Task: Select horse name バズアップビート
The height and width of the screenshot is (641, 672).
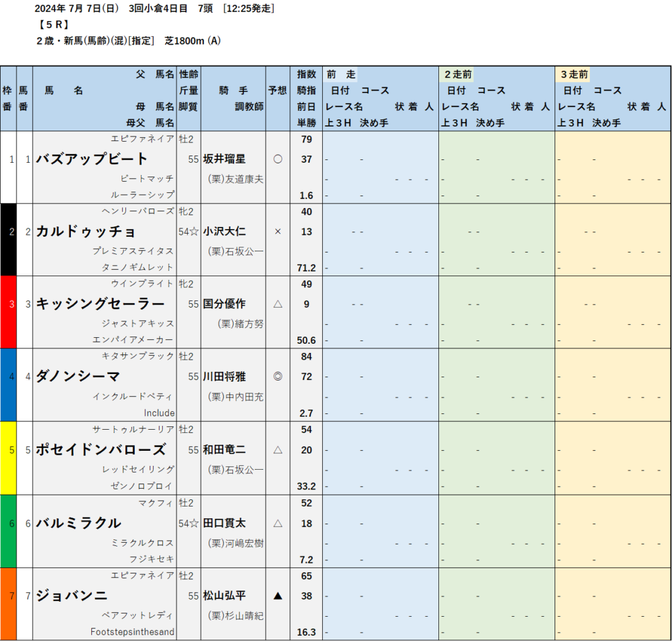Action: click(92, 159)
